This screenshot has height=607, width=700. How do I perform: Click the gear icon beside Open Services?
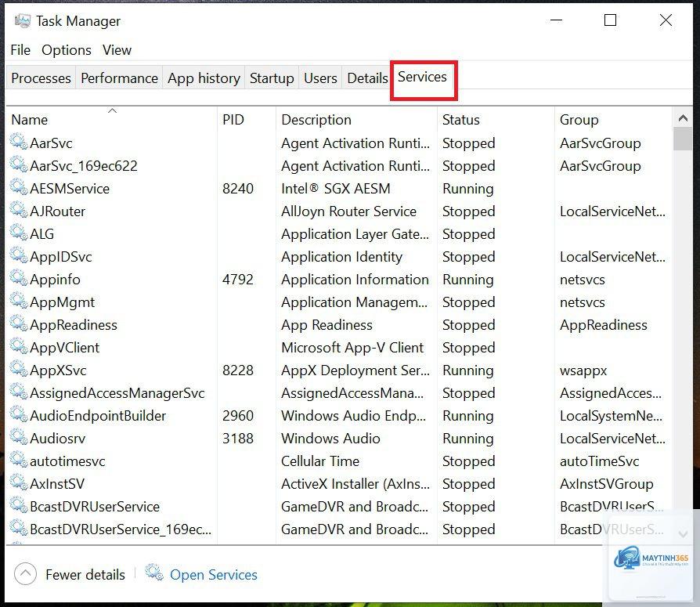pos(154,573)
